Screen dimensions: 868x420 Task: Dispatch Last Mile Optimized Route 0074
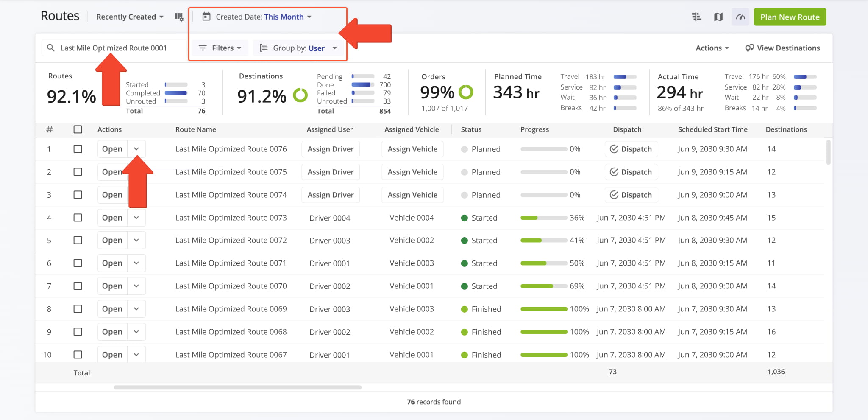(x=631, y=195)
